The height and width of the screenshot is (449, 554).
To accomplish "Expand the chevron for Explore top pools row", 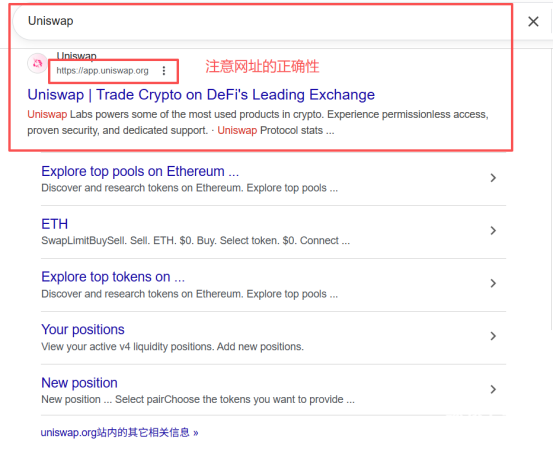I will coord(493,178).
